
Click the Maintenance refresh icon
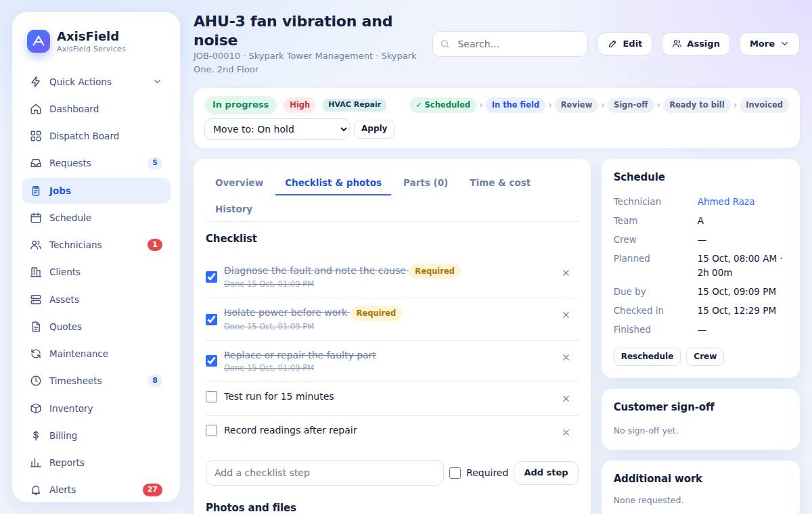click(36, 354)
